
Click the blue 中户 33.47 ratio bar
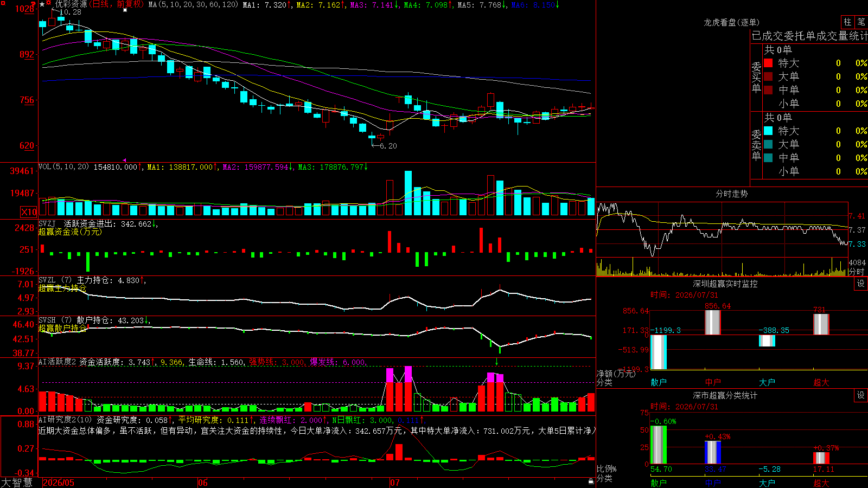(x=713, y=452)
